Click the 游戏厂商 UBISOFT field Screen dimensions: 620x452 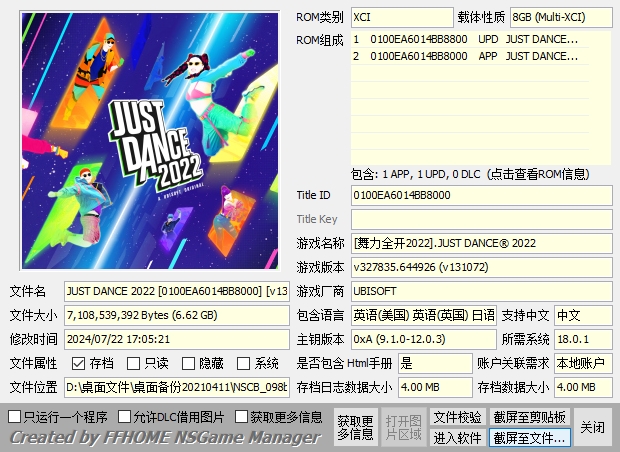(482, 291)
